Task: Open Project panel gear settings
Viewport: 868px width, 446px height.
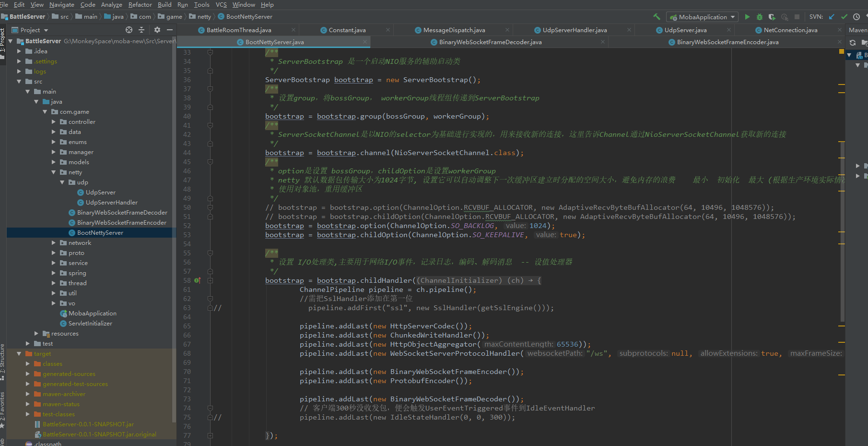Action: click(157, 30)
